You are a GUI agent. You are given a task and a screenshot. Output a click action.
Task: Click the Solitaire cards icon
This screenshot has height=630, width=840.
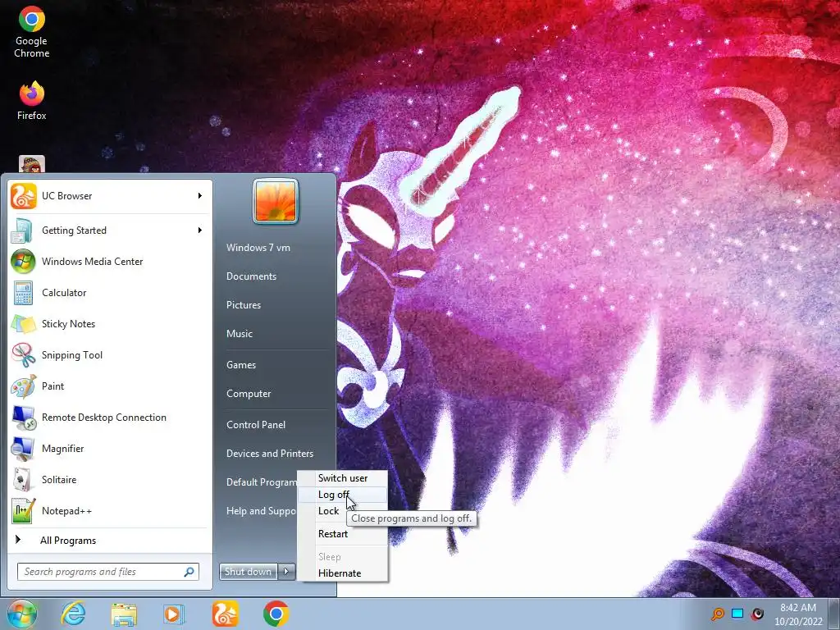(x=24, y=479)
